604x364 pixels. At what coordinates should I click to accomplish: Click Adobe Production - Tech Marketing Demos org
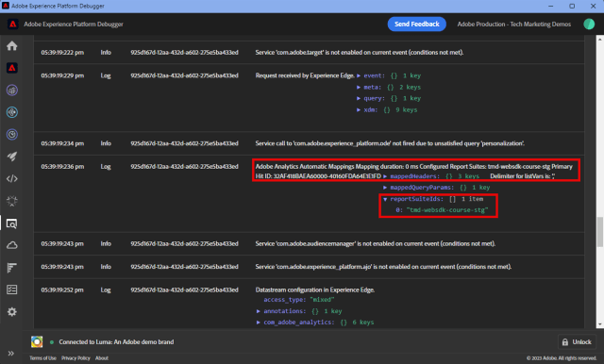tap(513, 25)
